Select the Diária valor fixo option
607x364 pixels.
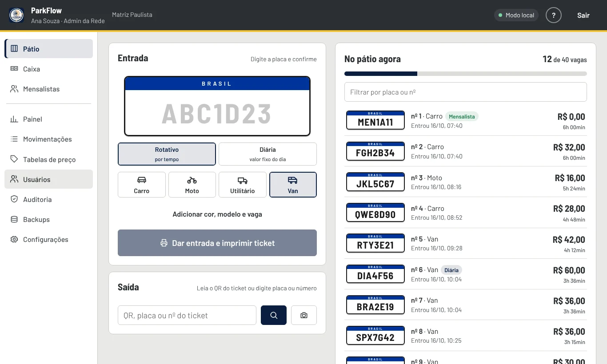point(268,154)
